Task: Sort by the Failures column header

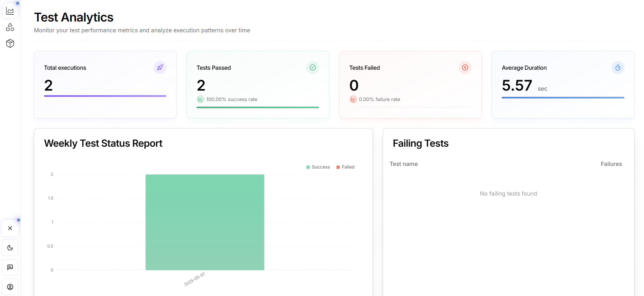Action: [611, 164]
